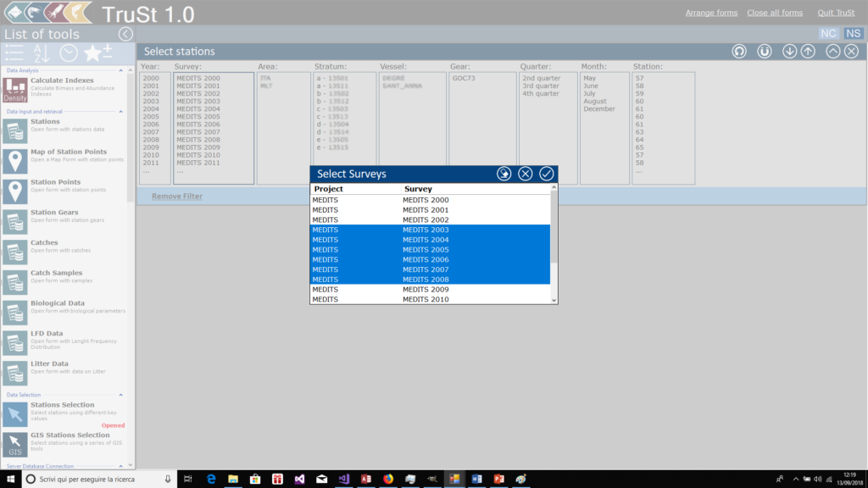This screenshot has height=488, width=868.
Task: Click the Project column header
Action: coord(356,189)
